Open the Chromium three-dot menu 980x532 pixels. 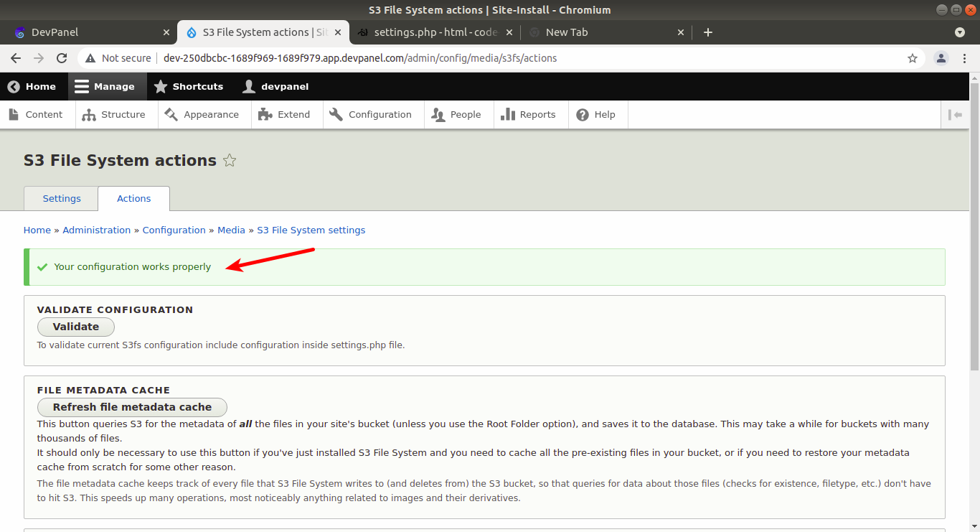pyautogui.click(x=965, y=57)
